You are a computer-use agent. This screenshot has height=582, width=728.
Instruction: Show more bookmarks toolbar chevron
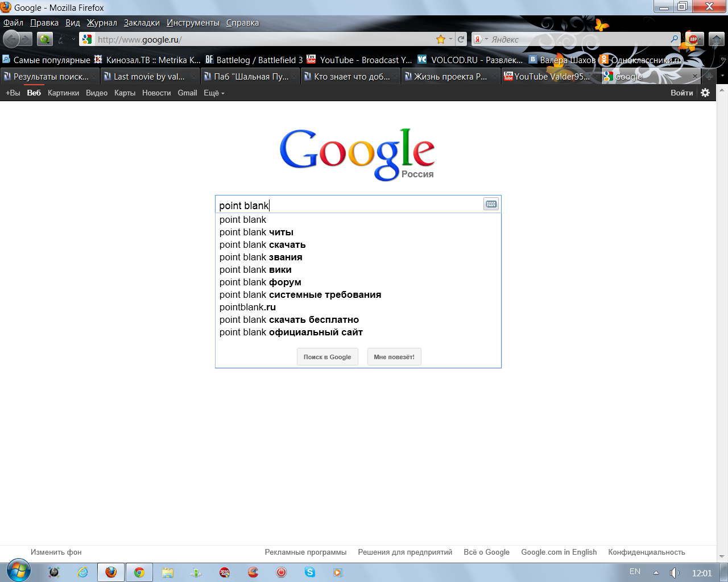723,60
